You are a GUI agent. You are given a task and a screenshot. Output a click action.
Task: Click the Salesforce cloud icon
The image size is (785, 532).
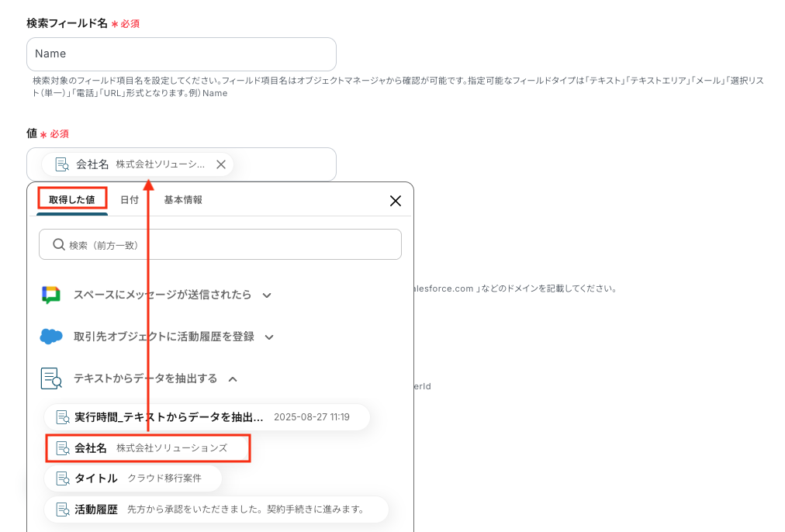(x=51, y=337)
